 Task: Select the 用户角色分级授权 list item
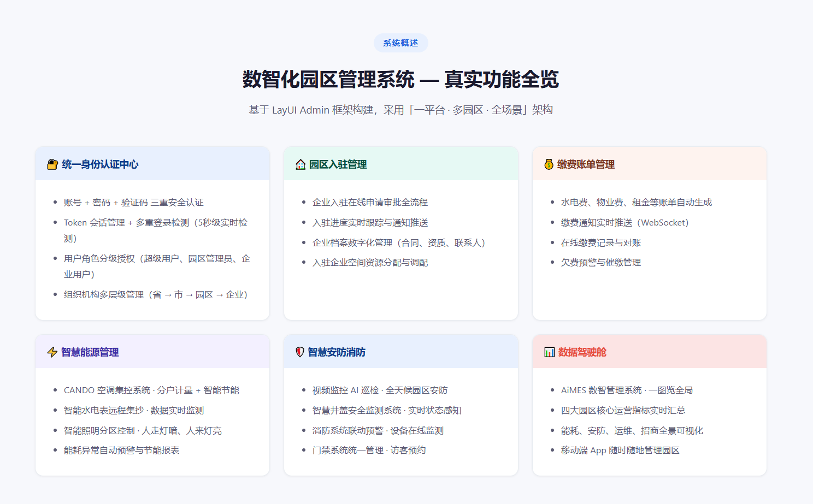tap(157, 266)
